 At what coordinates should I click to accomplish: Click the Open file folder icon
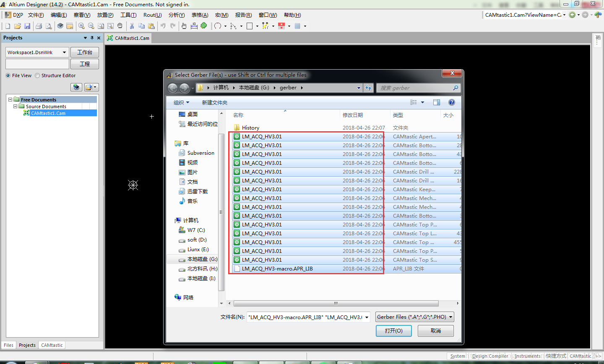click(x=18, y=26)
